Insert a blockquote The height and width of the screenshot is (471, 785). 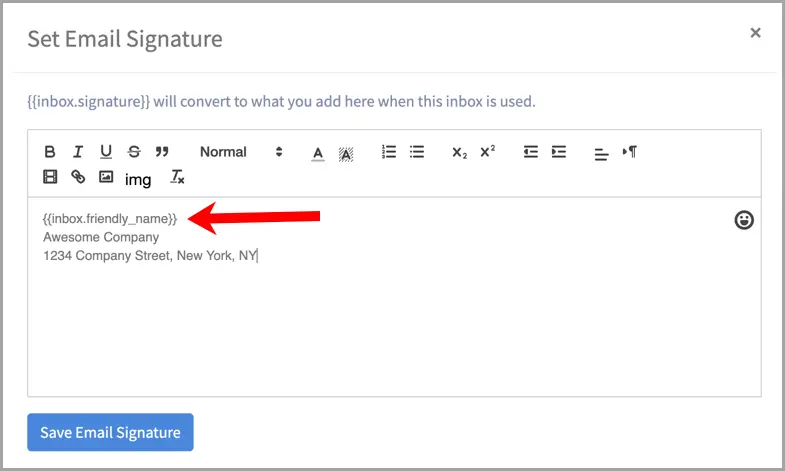(162, 152)
